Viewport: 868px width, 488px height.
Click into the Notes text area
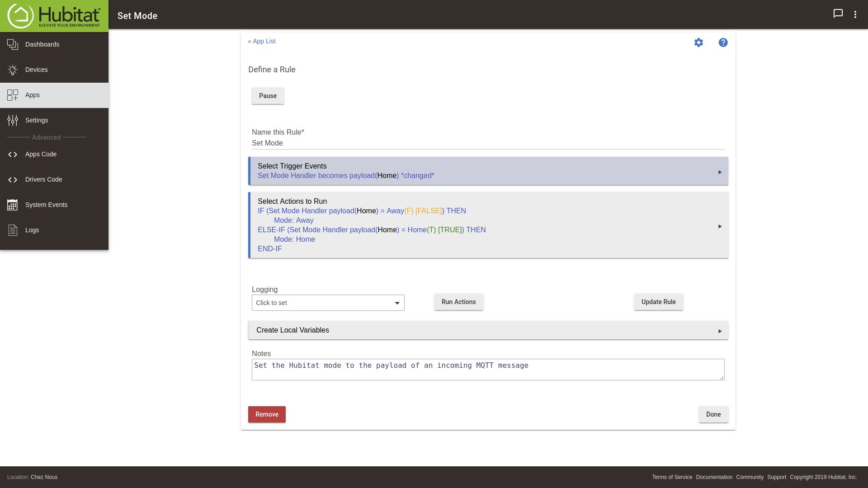tap(488, 370)
